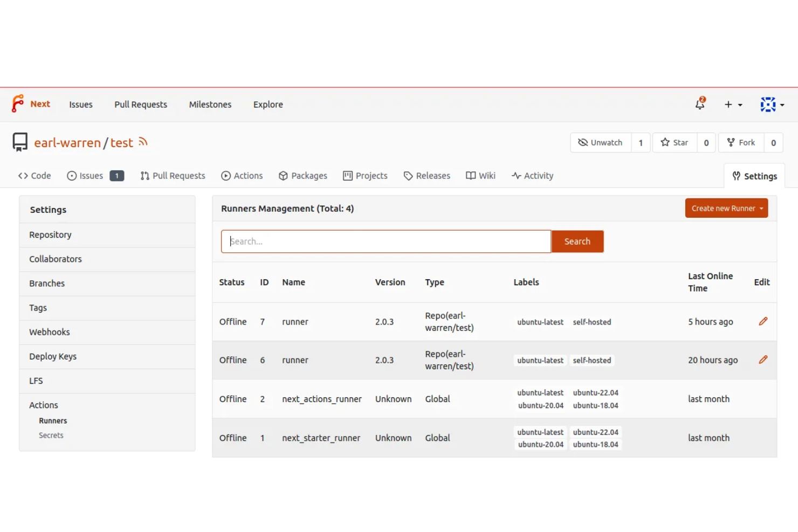The height and width of the screenshot is (532, 798).
Task: Edit runner with ID 6 using pencil icon
Action: [763, 359]
